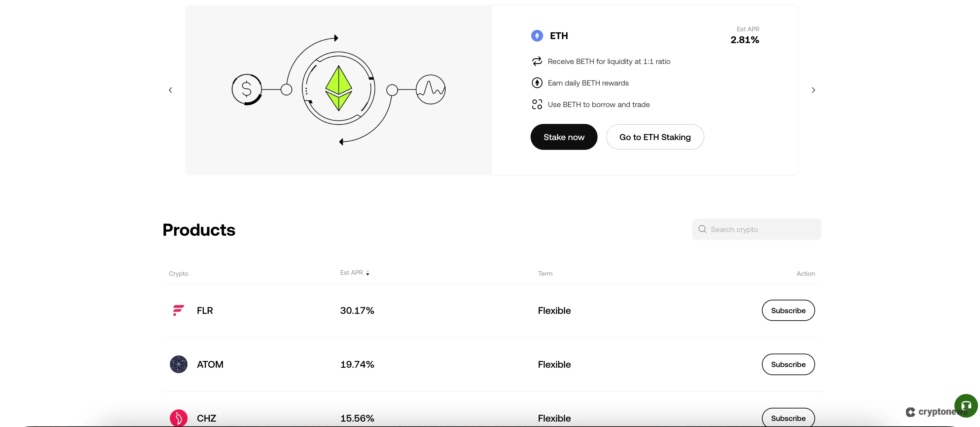Select the Crypto column header
The image size is (980, 427).
point(178,273)
